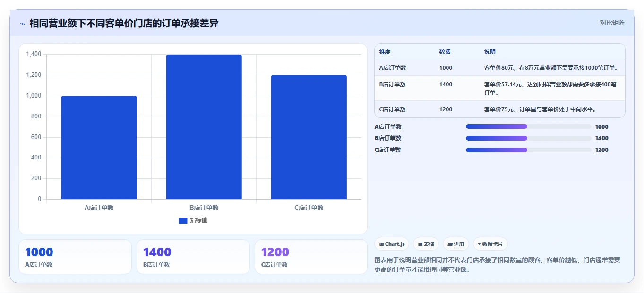Click the 1200 value in the table

446,109
